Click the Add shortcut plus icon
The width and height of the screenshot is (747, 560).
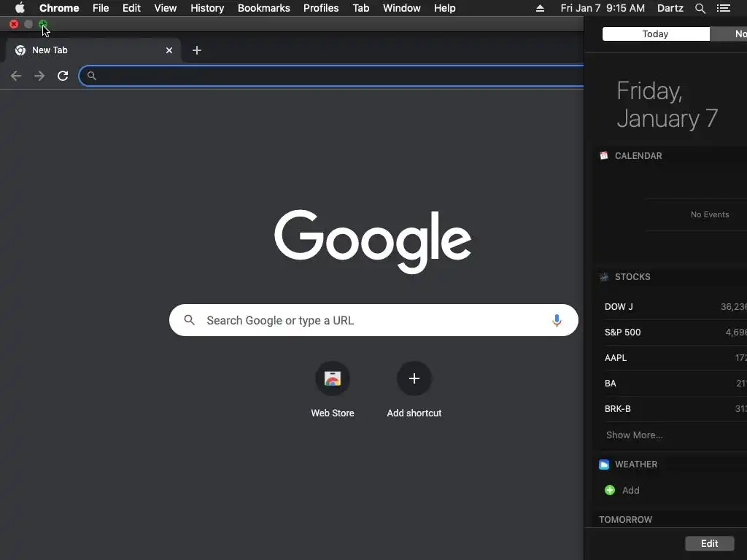pos(414,378)
